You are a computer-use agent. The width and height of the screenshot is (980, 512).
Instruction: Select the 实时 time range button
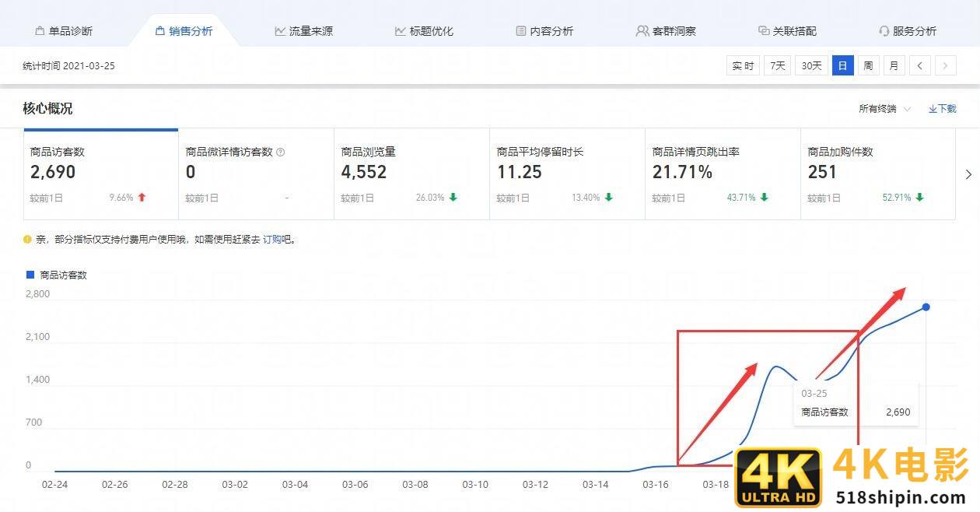[743, 65]
